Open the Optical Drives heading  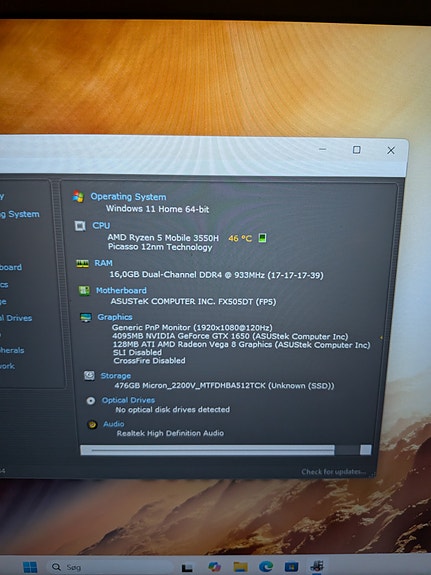(x=128, y=400)
